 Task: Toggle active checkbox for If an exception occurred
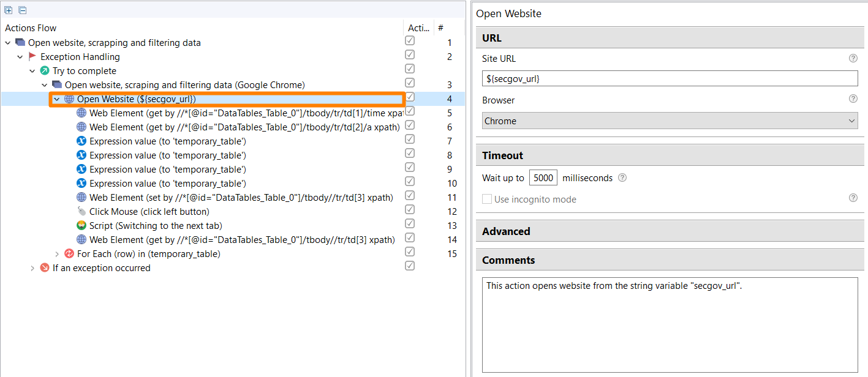pos(410,266)
